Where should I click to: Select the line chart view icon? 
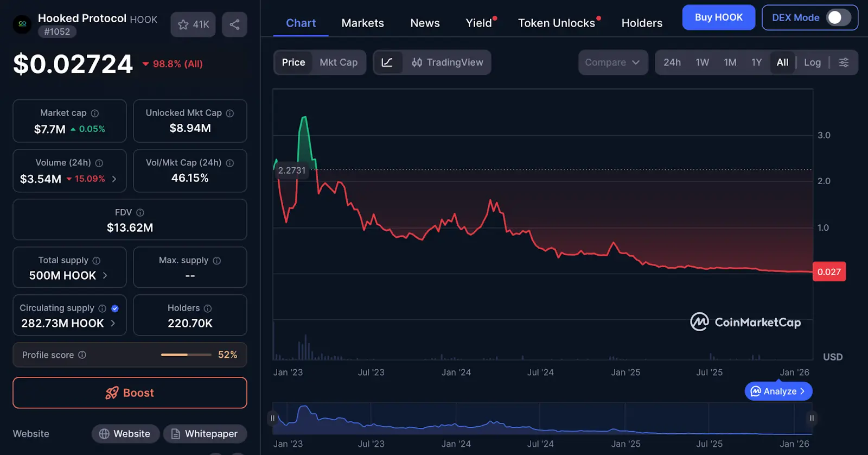387,62
